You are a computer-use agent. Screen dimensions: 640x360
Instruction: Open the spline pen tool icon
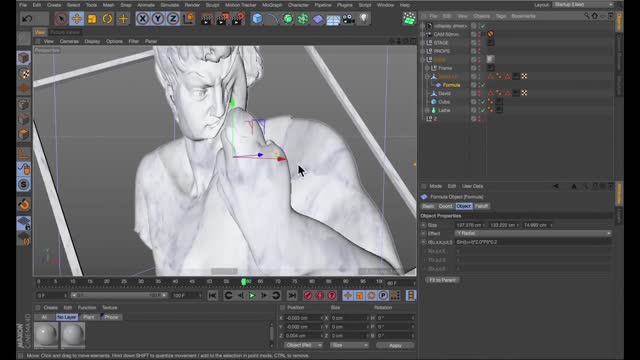[272, 19]
